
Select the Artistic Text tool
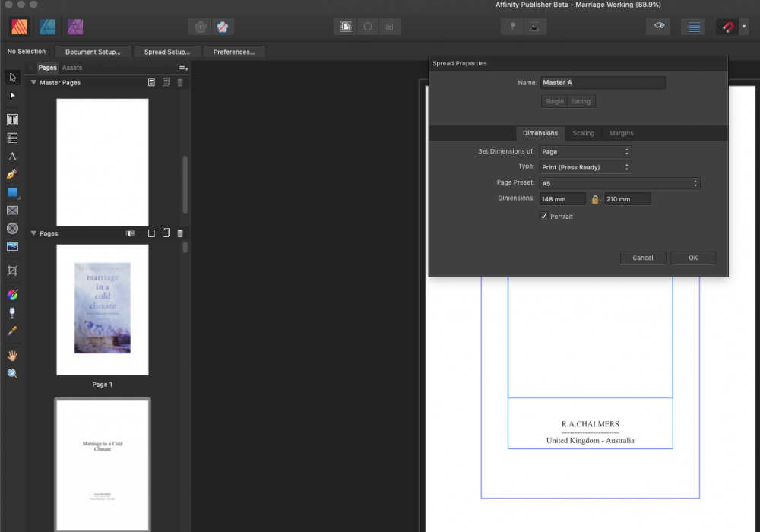12,157
